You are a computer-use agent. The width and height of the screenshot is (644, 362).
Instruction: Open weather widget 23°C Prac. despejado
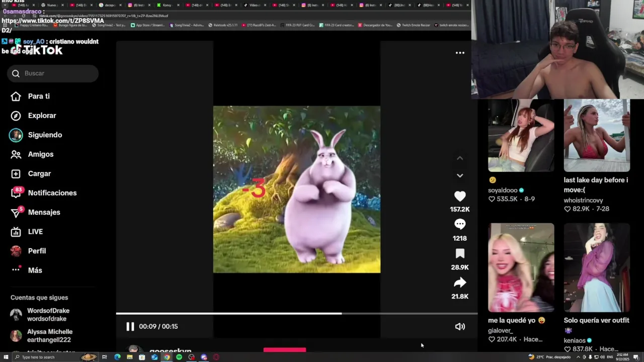549,357
